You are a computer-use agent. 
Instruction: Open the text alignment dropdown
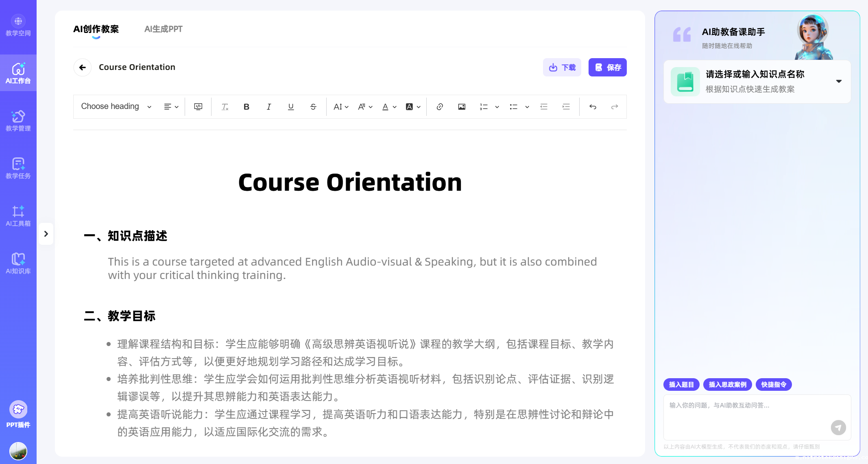[x=171, y=107]
